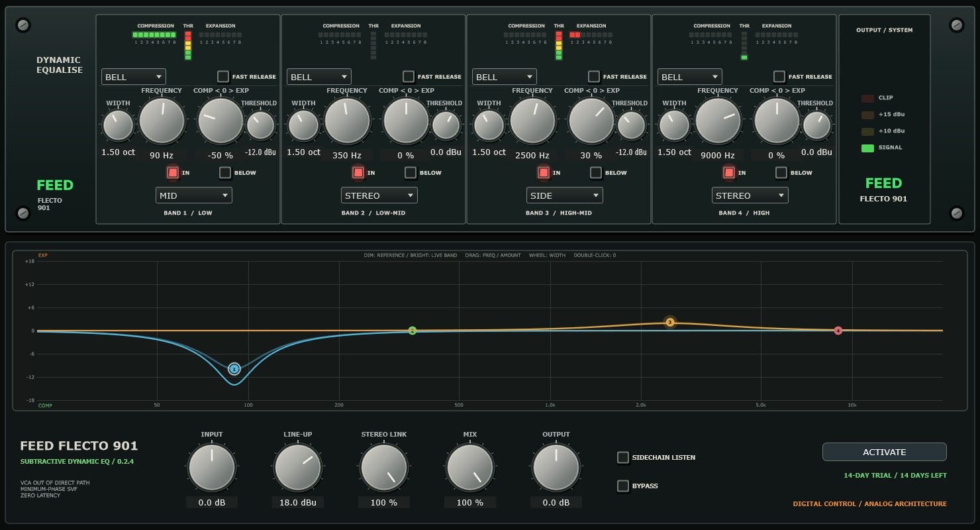Select band 2 green node on graph
980x530 pixels.
(x=412, y=330)
